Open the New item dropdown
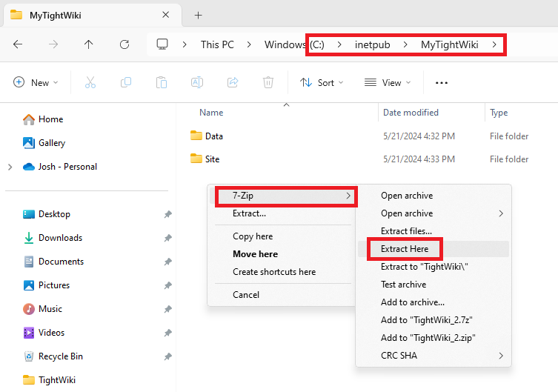This screenshot has width=558, height=392. tap(36, 83)
